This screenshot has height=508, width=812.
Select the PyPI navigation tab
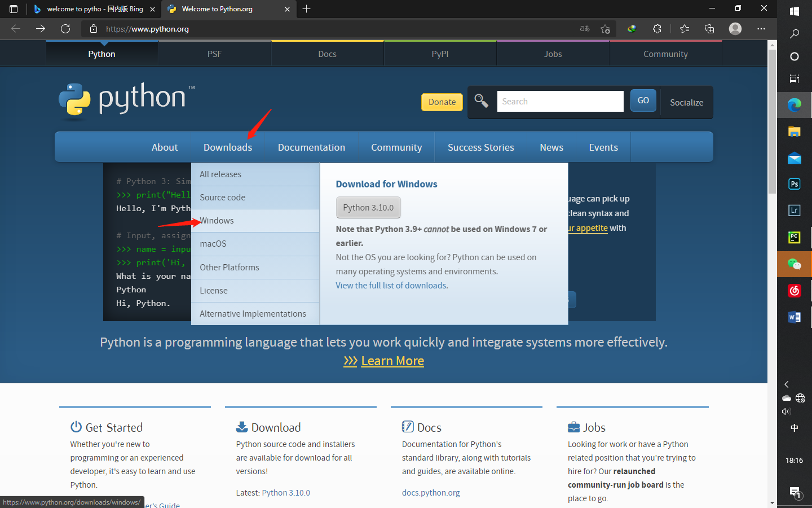point(440,54)
